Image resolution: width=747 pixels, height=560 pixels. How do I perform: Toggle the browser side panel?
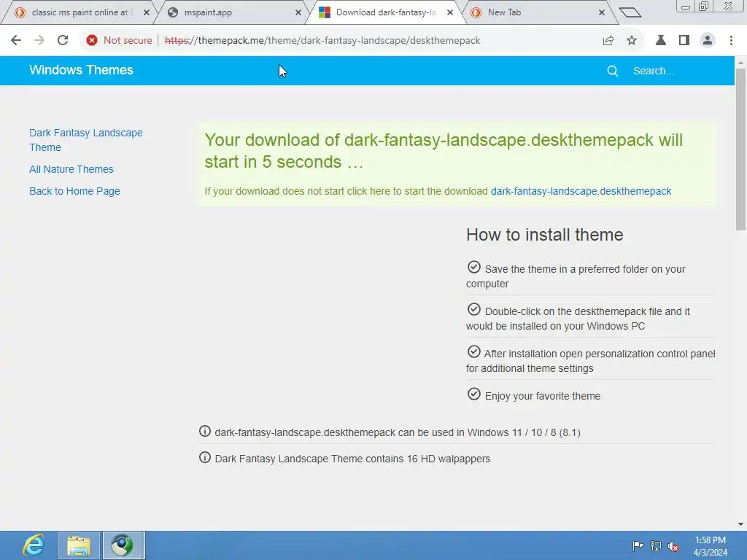click(x=684, y=41)
